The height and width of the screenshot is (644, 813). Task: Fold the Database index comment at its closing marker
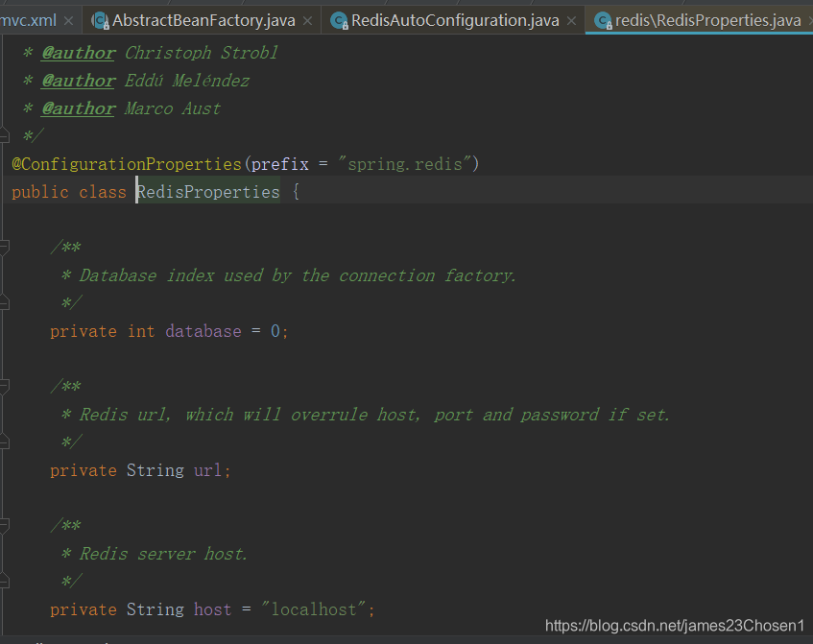(4, 303)
